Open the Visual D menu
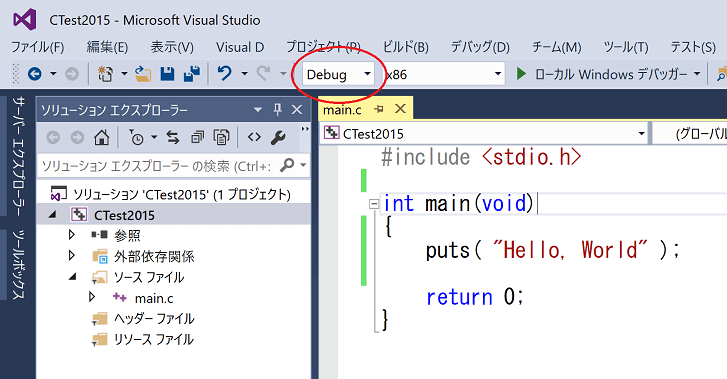Viewport: 727px width, 379px height. click(x=240, y=47)
